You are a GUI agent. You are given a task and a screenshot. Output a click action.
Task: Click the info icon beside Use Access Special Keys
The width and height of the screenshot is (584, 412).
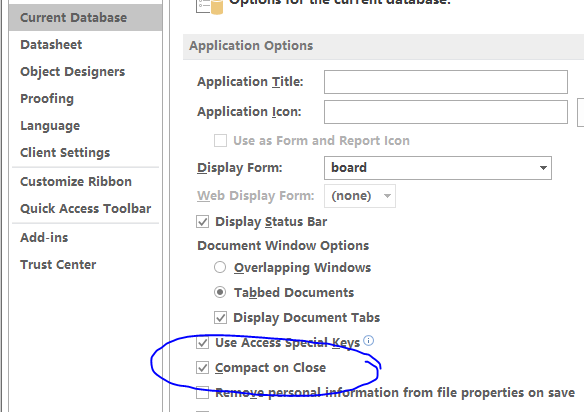pos(368,340)
